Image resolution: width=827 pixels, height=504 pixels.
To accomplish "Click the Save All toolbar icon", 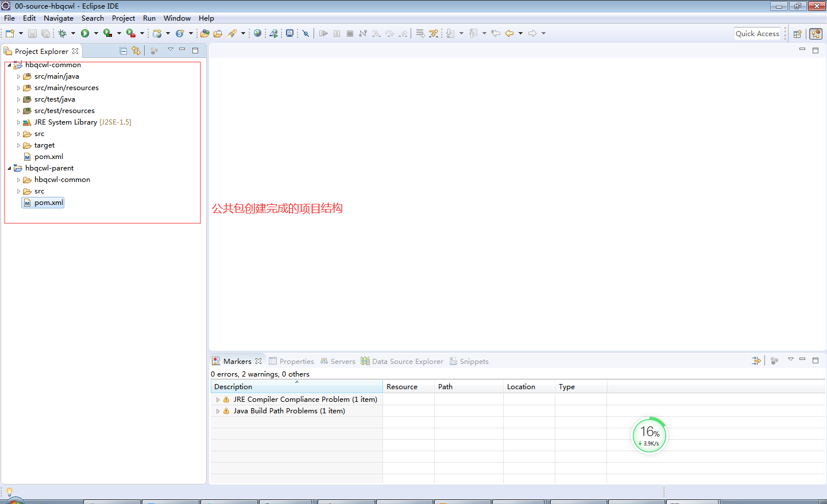I will (45, 33).
